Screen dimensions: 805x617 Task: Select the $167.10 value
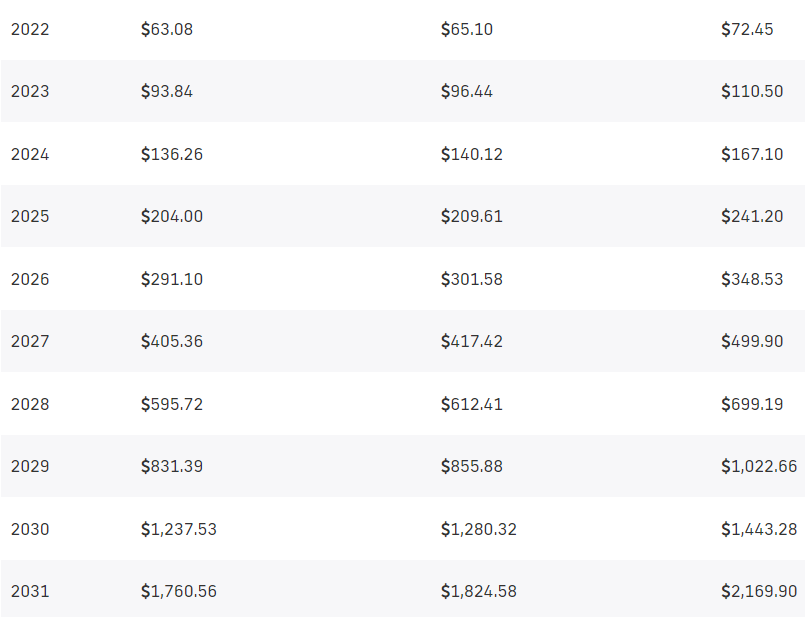[x=752, y=154]
